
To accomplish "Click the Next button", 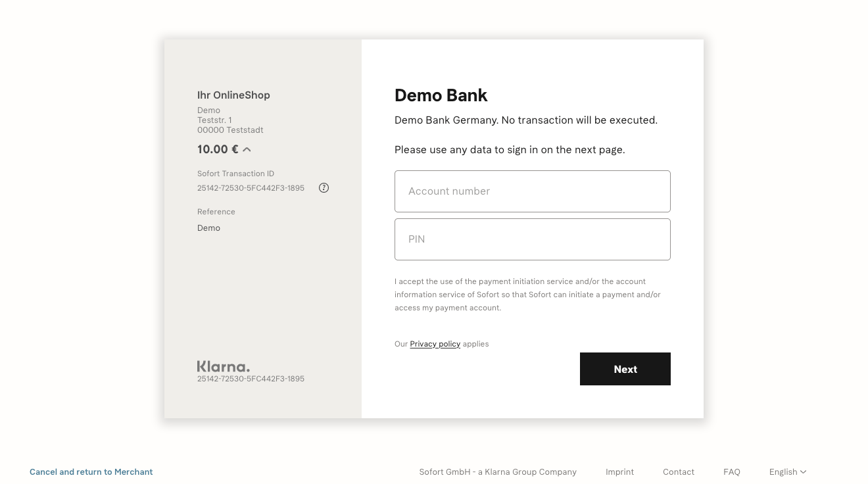I will point(625,369).
